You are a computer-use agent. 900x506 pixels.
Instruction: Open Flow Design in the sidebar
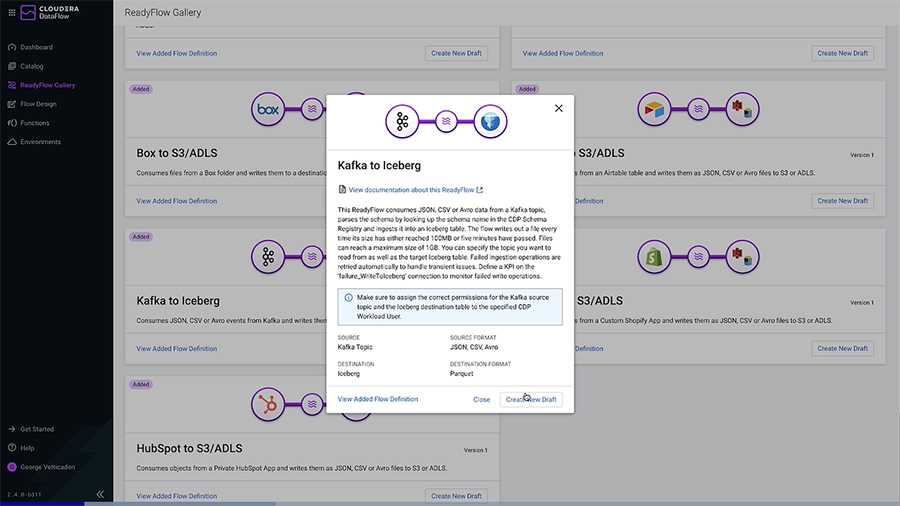click(x=38, y=104)
